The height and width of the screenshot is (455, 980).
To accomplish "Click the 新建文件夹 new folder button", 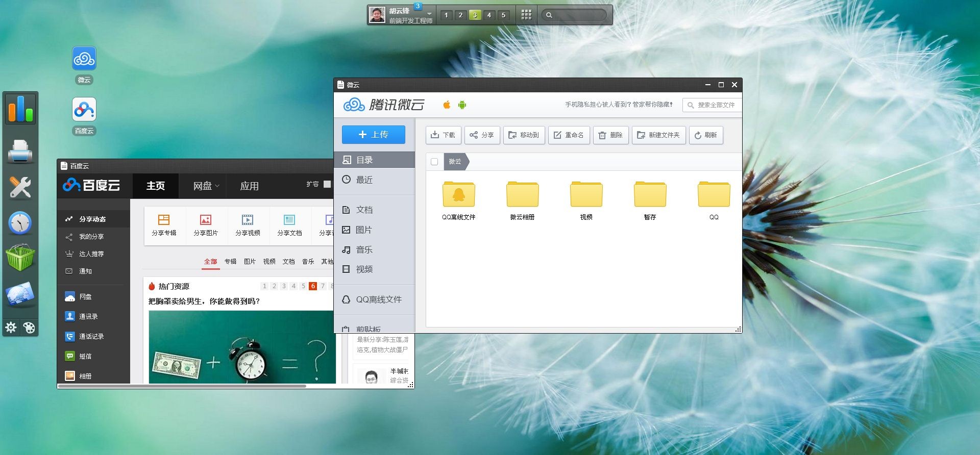I will [x=659, y=135].
